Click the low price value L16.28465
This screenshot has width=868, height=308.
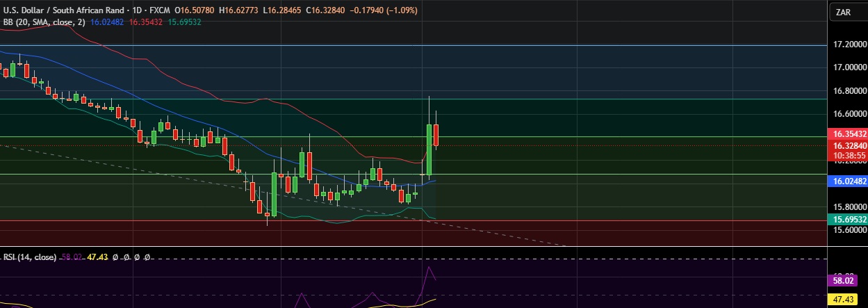coord(283,10)
